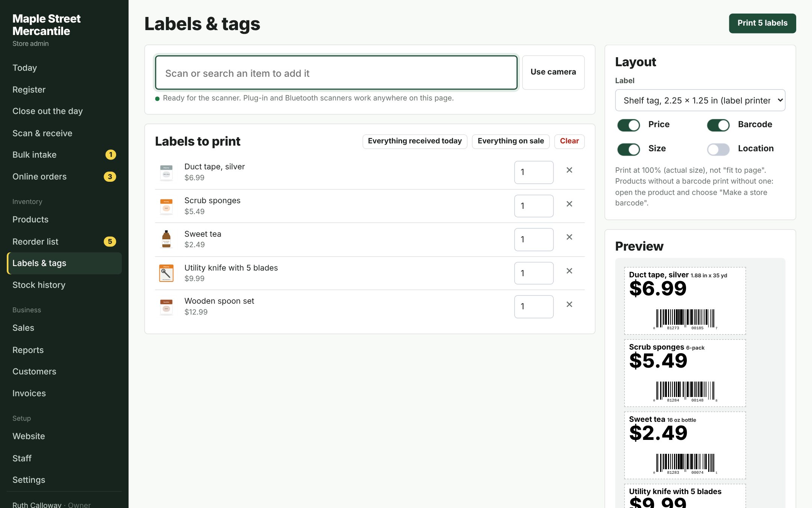Add Everything on sale
812x508 pixels.
point(511,141)
